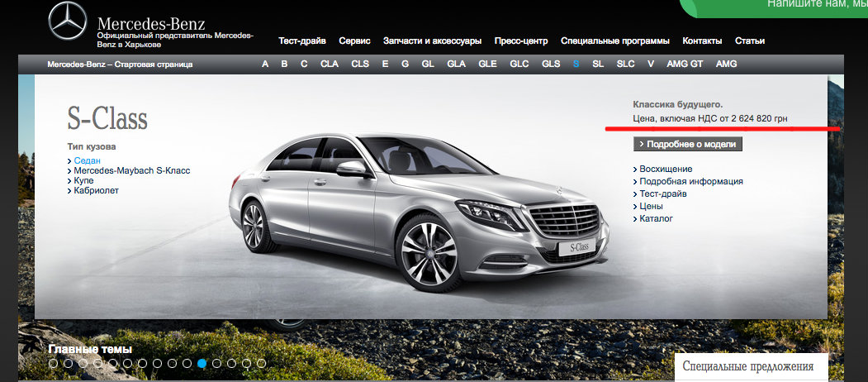Viewport: 868px width, 382px height.
Task: Select the AMG model tab
Action: pyautogui.click(x=726, y=64)
